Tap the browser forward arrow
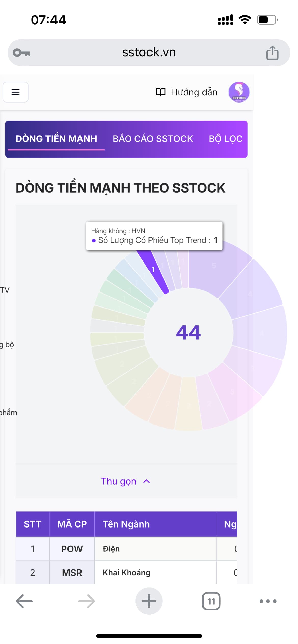The height and width of the screenshot is (644, 298). [87, 601]
